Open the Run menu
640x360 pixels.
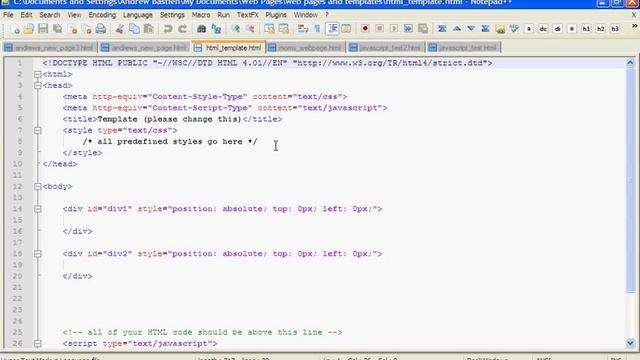tap(223, 15)
